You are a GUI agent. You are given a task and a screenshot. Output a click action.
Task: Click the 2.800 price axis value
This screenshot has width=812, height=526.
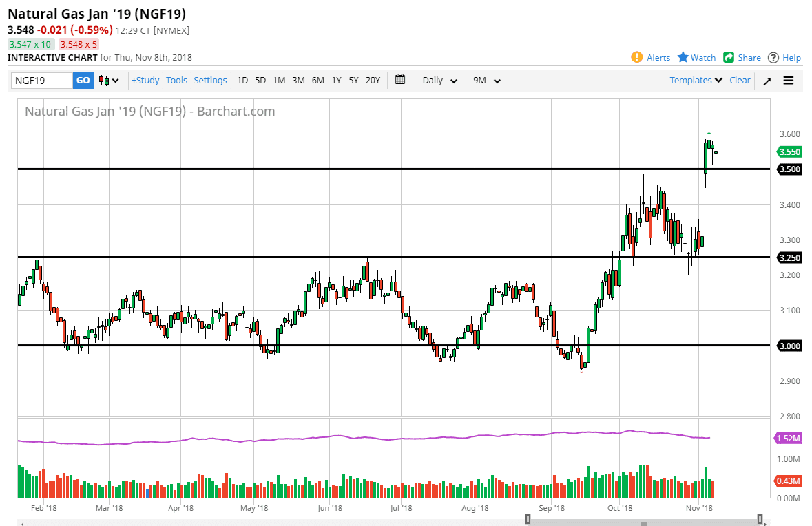[790, 417]
